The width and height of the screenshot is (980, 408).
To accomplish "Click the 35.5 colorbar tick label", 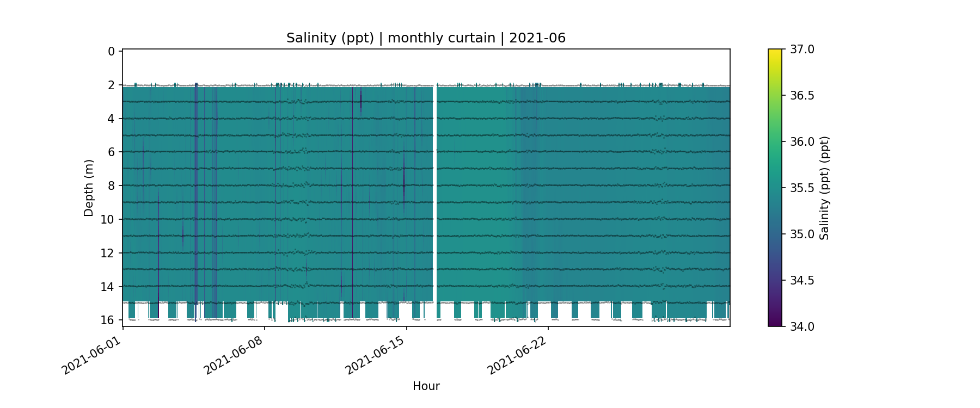I will 802,188.
